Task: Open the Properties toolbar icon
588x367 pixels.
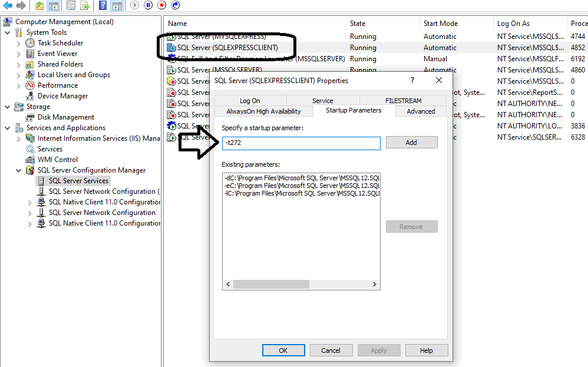Action: 71,5
